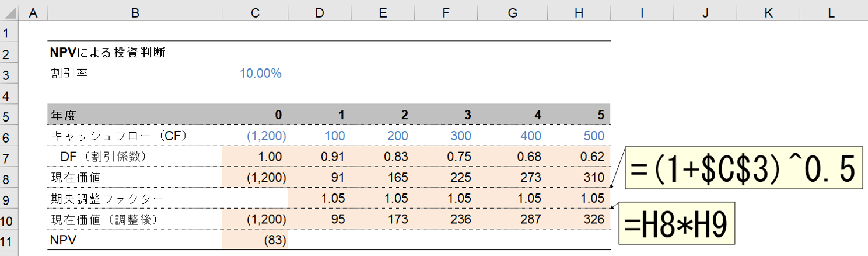Select the =H8*H9 formula callout box
The height and width of the screenshot is (256, 868).
(675, 223)
